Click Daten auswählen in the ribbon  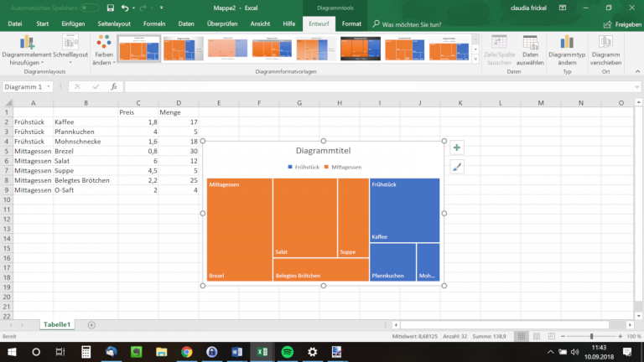[530, 49]
